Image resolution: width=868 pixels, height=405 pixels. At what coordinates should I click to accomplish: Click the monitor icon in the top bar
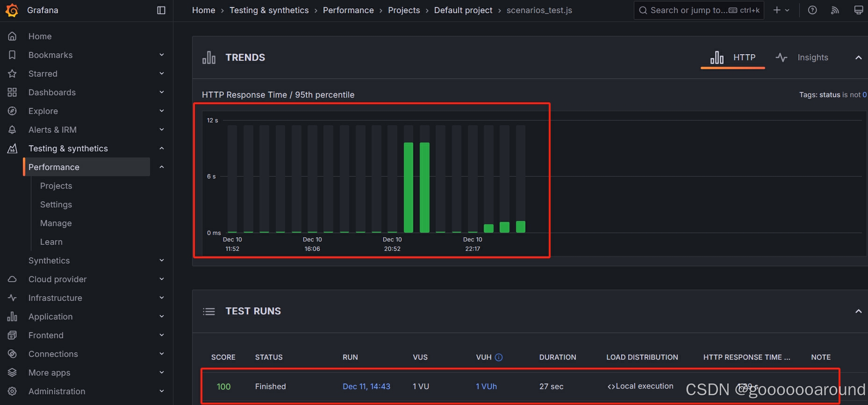pos(859,10)
